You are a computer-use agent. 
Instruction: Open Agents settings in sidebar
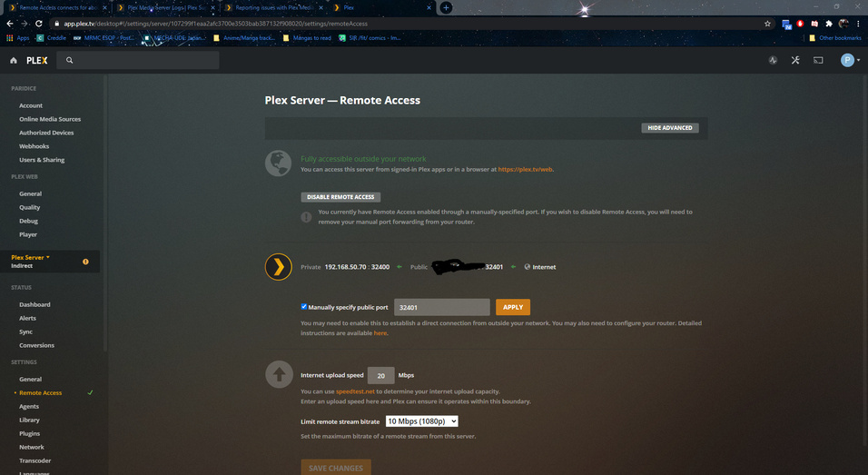point(29,406)
